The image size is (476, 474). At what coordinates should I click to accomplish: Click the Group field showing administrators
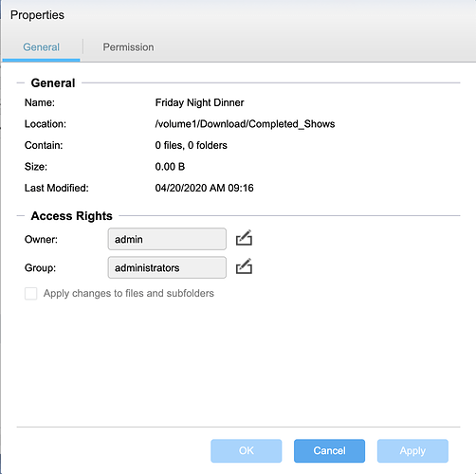pos(167,267)
